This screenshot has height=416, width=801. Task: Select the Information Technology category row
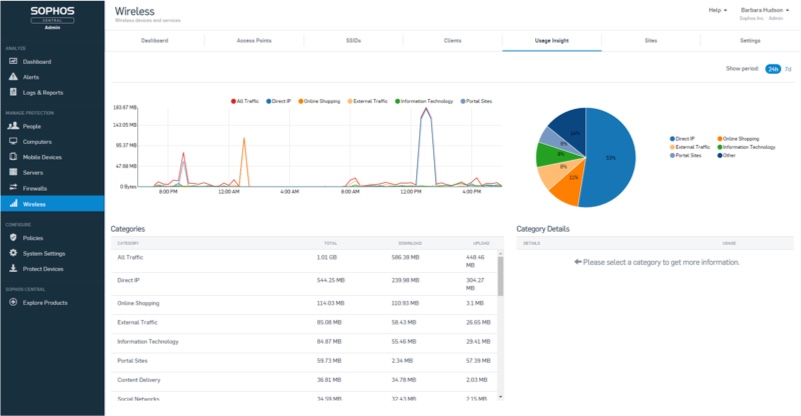[304, 341]
